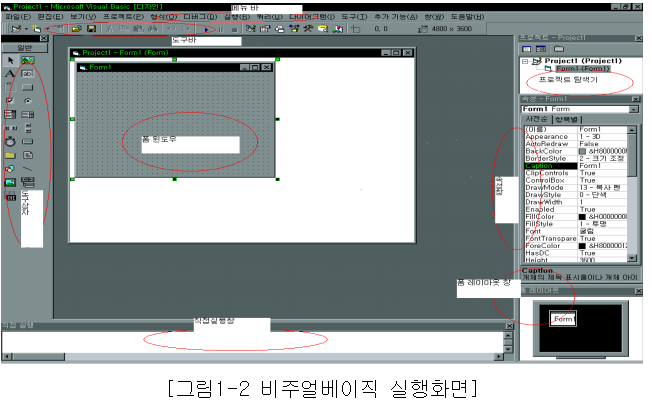Toggle Folders icon in Project Explorer
652x407 pixels.
click(x=559, y=49)
